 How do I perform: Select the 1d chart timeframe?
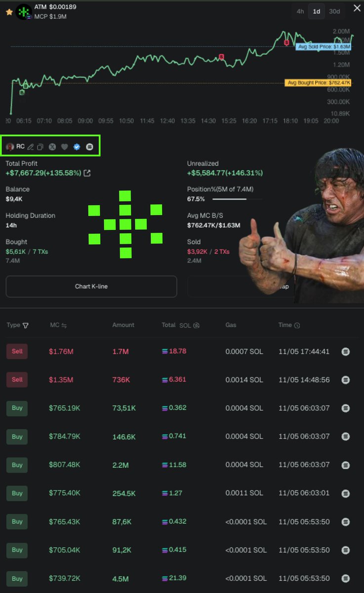316,11
